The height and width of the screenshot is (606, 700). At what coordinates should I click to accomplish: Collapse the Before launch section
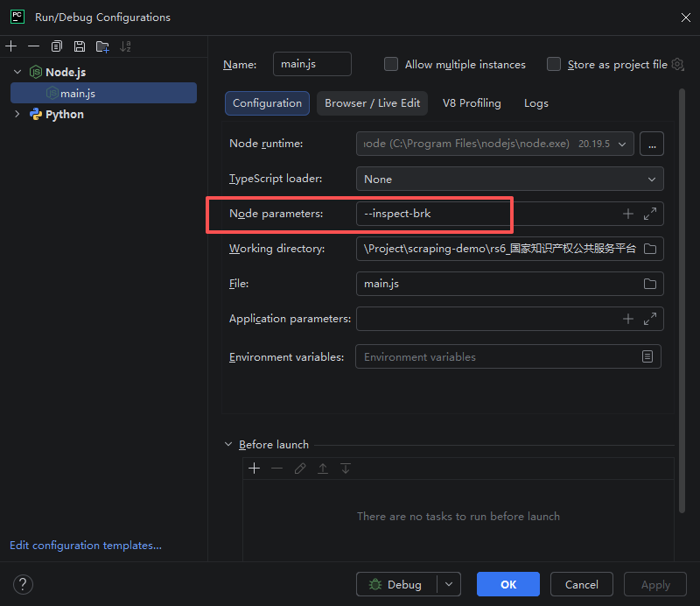point(229,444)
